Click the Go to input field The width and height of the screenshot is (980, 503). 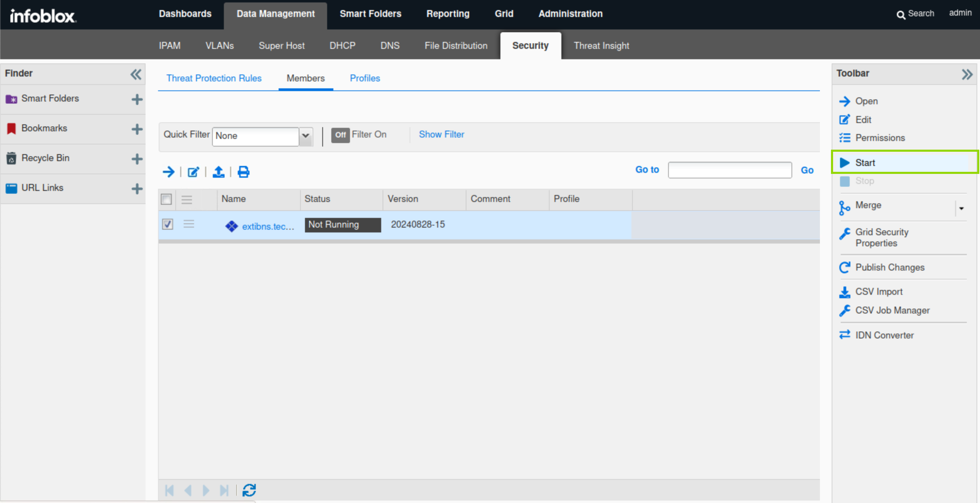(x=729, y=170)
